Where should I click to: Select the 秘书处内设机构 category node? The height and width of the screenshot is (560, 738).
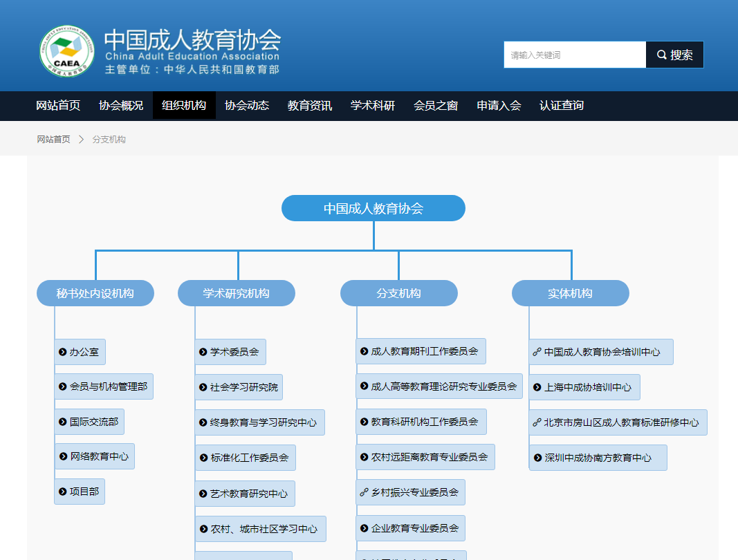tap(95, 293)
